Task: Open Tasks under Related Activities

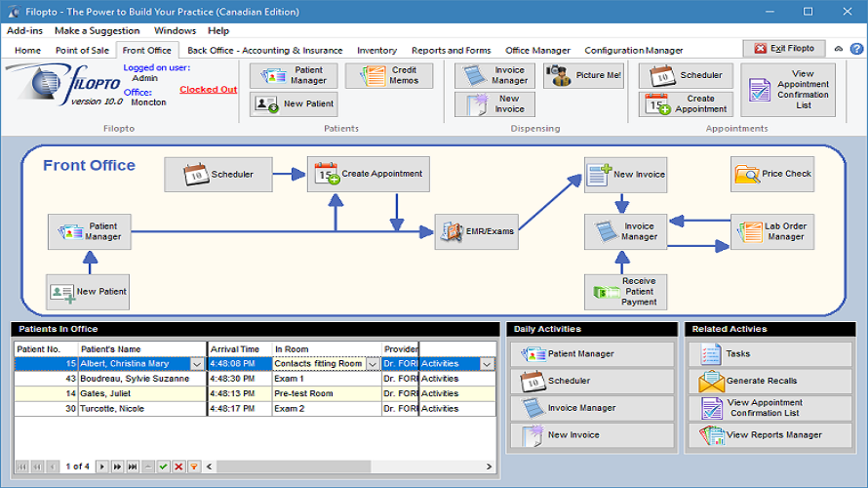Action: (x=770, y=354)
